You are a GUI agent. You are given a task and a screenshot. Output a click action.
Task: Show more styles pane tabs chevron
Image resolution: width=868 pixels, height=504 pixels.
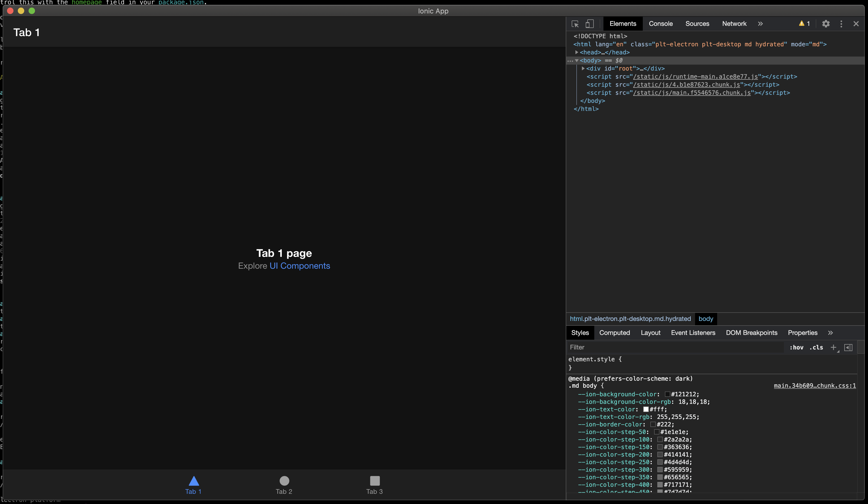831,333
